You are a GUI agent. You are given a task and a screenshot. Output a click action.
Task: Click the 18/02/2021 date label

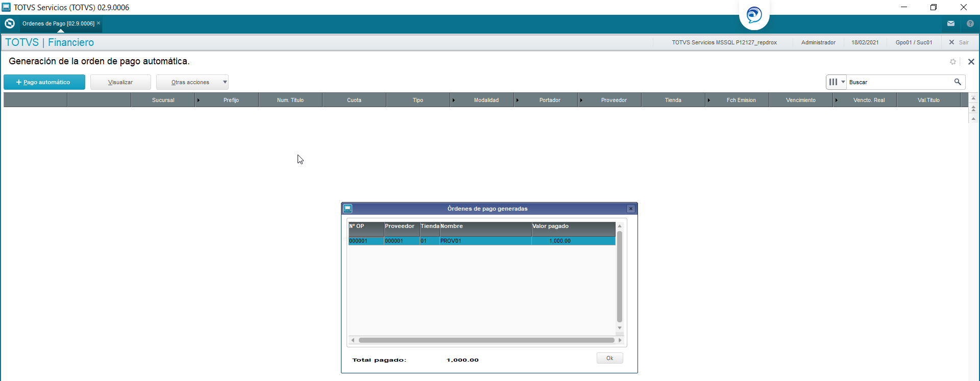pyautogui.click(x=865, y=42)
